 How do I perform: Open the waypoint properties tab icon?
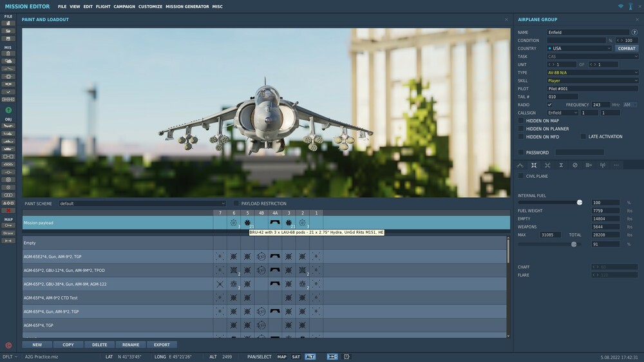pos(589,165)
